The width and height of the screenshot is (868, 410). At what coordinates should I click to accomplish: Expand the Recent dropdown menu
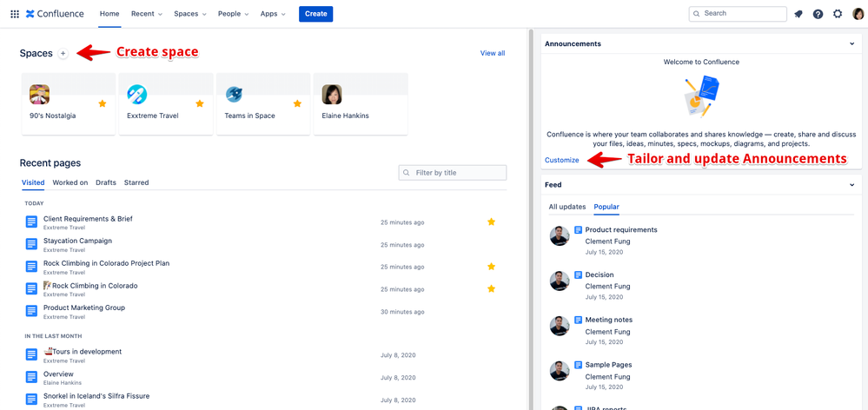point(147,14)
